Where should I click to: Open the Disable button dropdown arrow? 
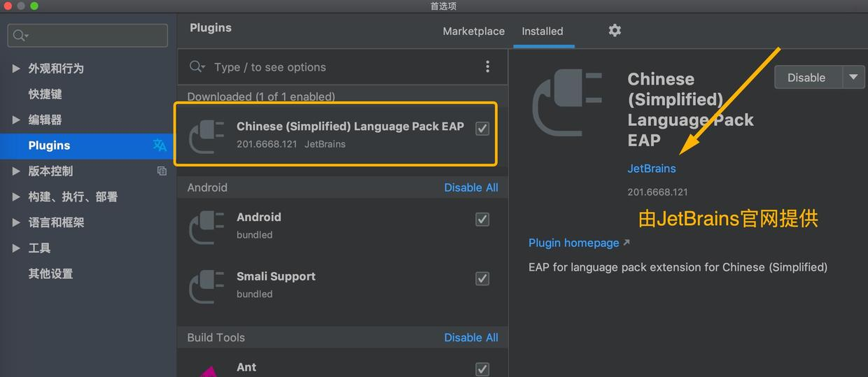pos(853,77)
